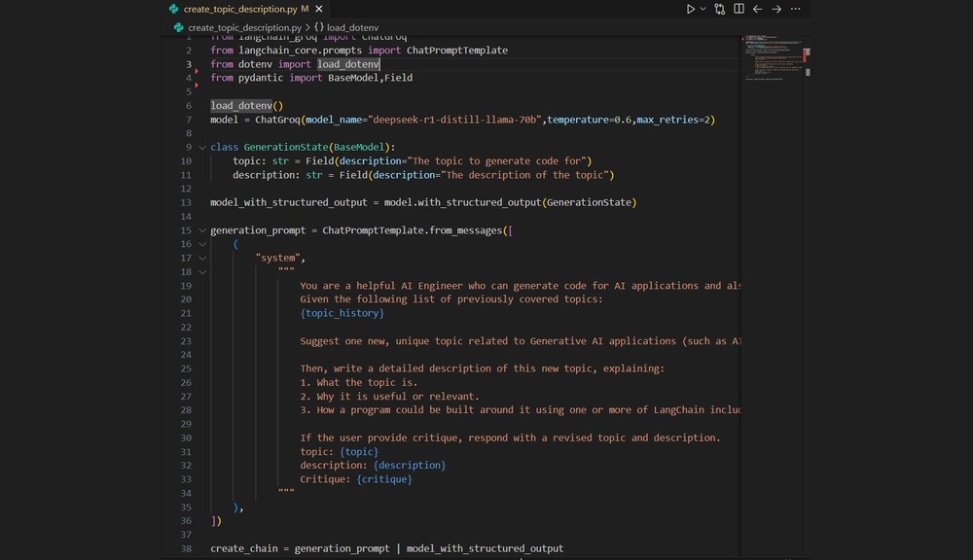Viewport: 973px width, 560px height.
Task: Navigate forward with the right arrow icon
Action: tap(776, 9)
